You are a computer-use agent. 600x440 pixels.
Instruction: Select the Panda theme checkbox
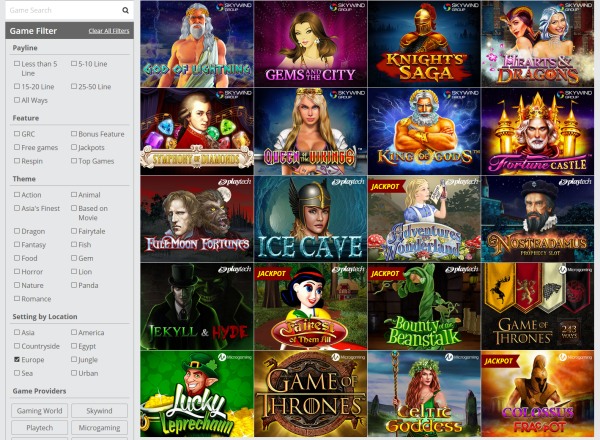pos(74,285)
